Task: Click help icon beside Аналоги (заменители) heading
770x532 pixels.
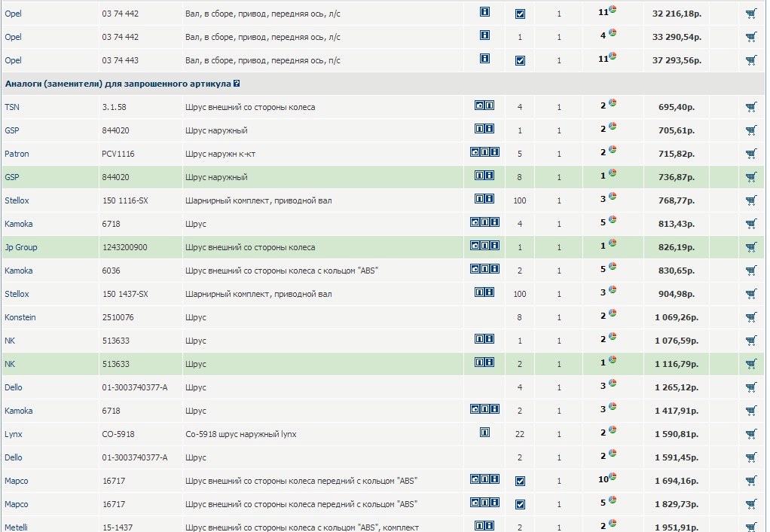Action: [x=237, y=84]
